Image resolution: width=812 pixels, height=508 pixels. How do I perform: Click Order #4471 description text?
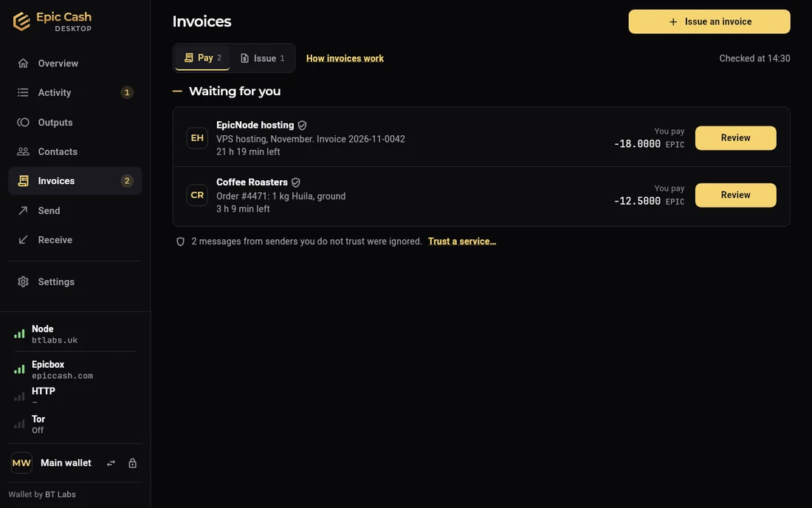(x=281, y=196)
